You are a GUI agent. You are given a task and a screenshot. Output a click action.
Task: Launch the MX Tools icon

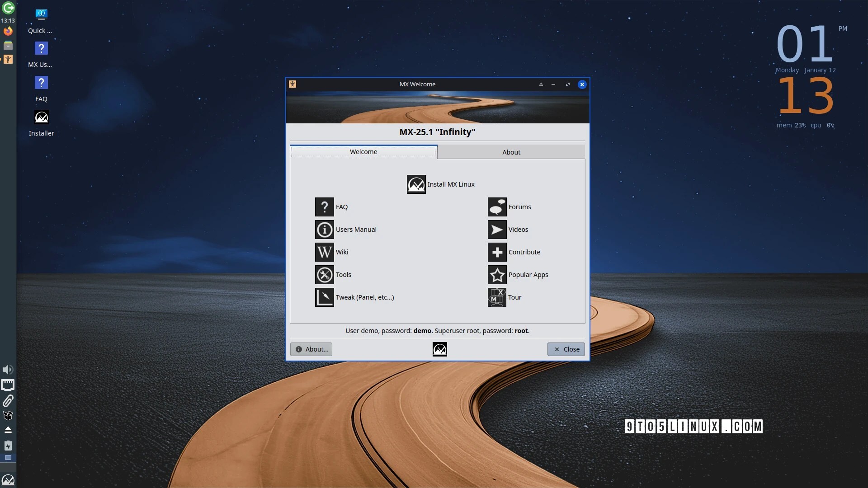tap(324, 275)
